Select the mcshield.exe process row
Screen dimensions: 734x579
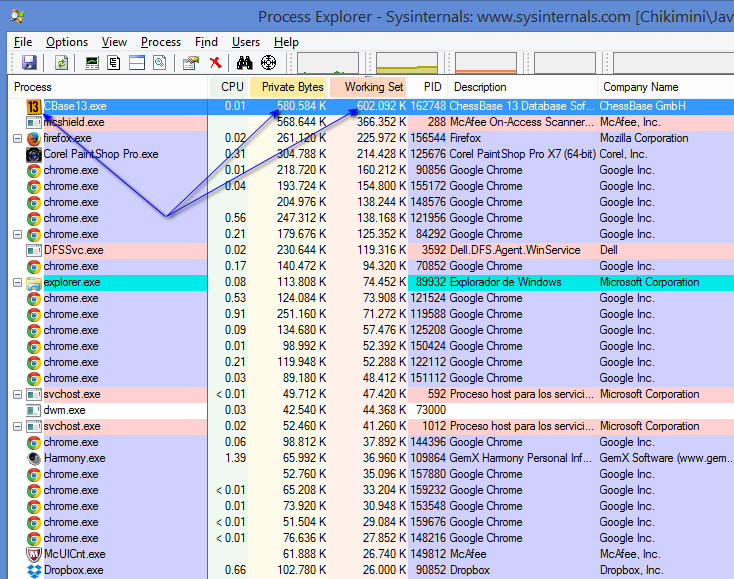pyautogui.click(x=371, y=123)
